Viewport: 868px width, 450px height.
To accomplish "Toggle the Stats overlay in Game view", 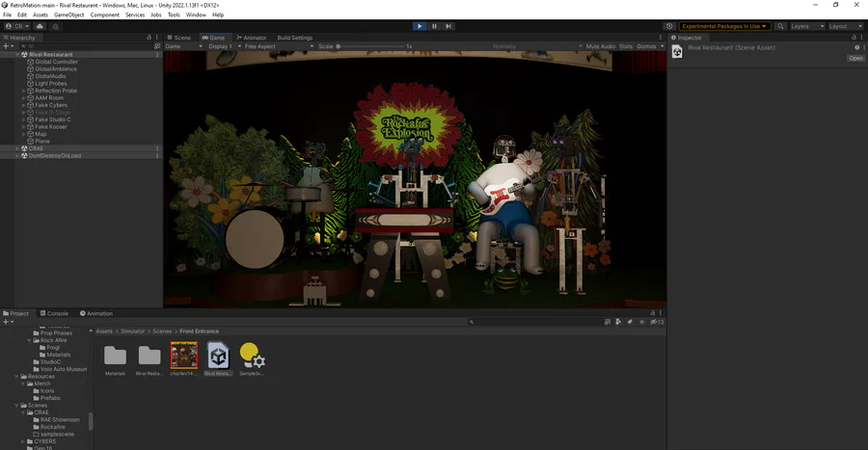I will (x=626, y=46).
